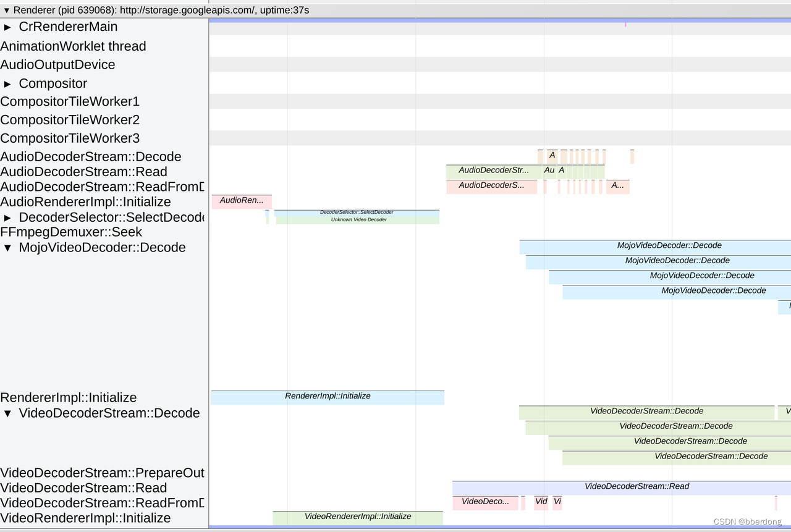The width and height of the screenshot is (791, 532).
Task: Click the green Au slice in AudioDecoderStream::Read row
Action: click(x=549, y=172)
